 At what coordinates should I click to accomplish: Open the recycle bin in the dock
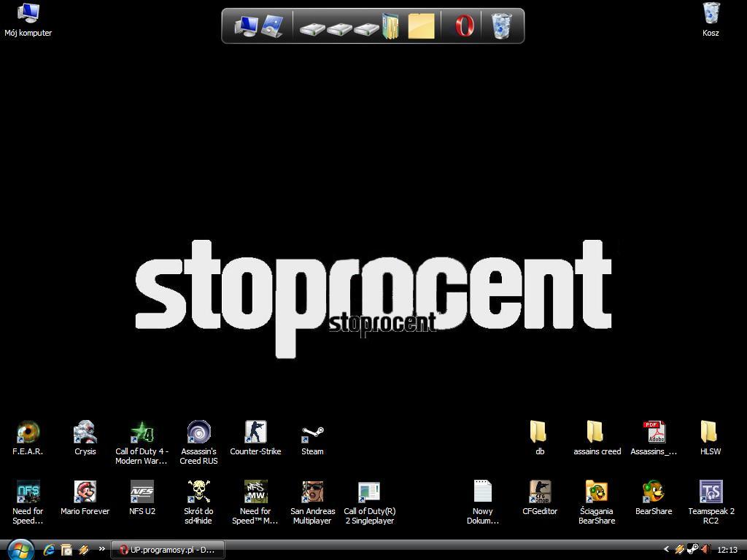[501, 26]
